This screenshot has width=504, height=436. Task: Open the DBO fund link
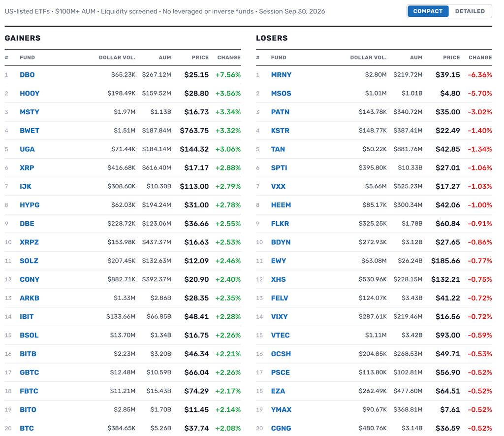(28, 75)
